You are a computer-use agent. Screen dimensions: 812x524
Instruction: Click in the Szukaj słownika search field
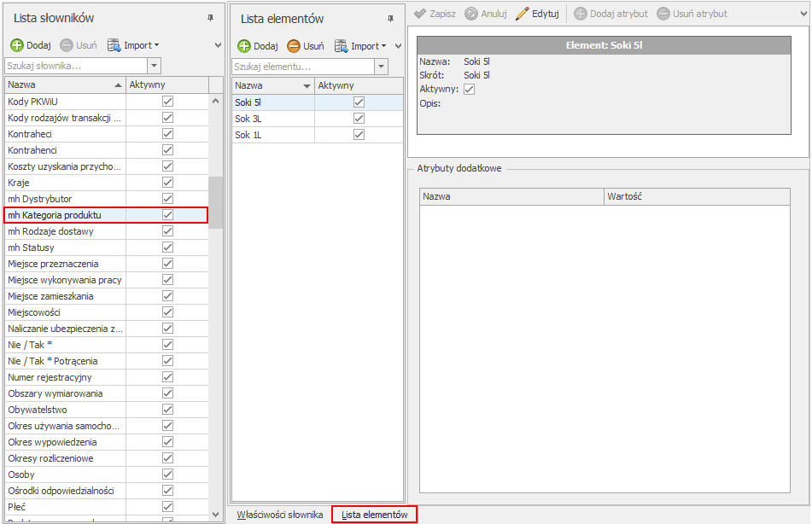(75, 66)
